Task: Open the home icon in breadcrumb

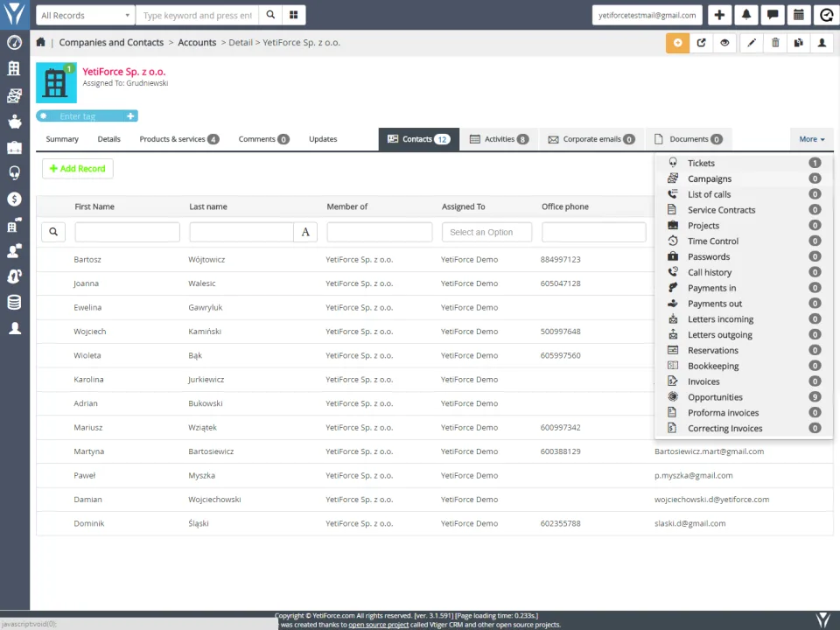Action: 41,42
